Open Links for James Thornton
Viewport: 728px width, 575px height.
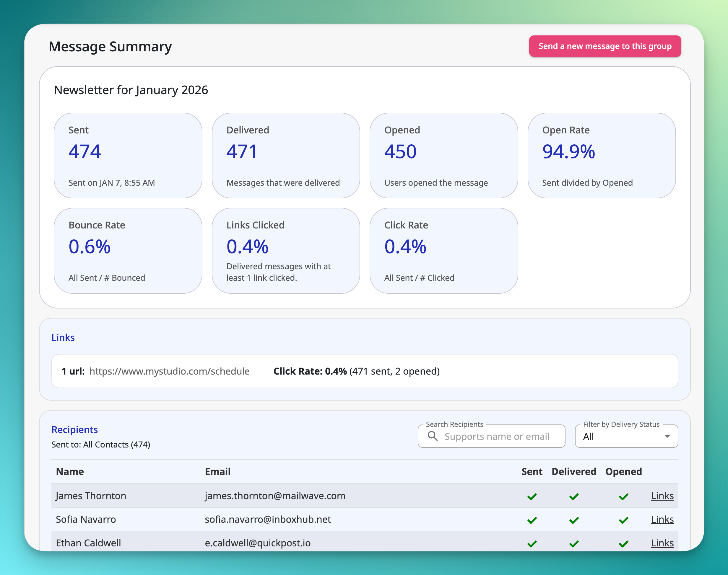point(662,496)
